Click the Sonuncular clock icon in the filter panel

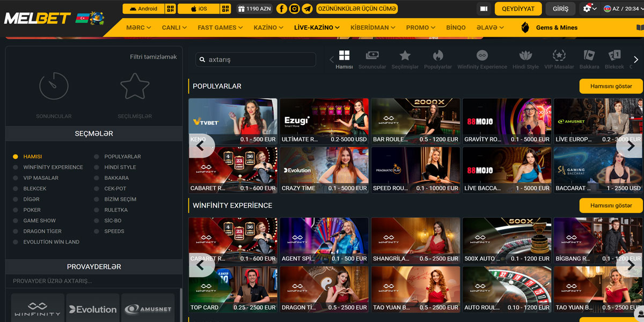tap(54, 86)
